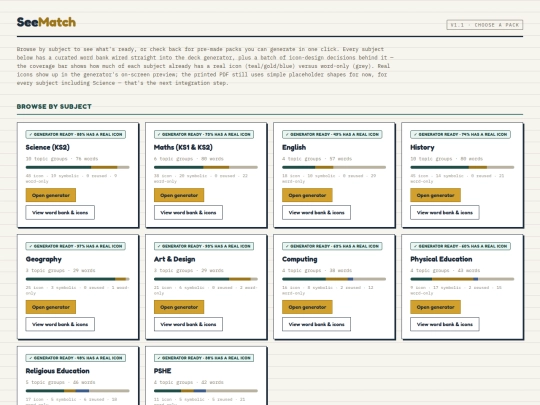Open generator for Computing
The width and height of the screenshot is (540, 405).
307,307
